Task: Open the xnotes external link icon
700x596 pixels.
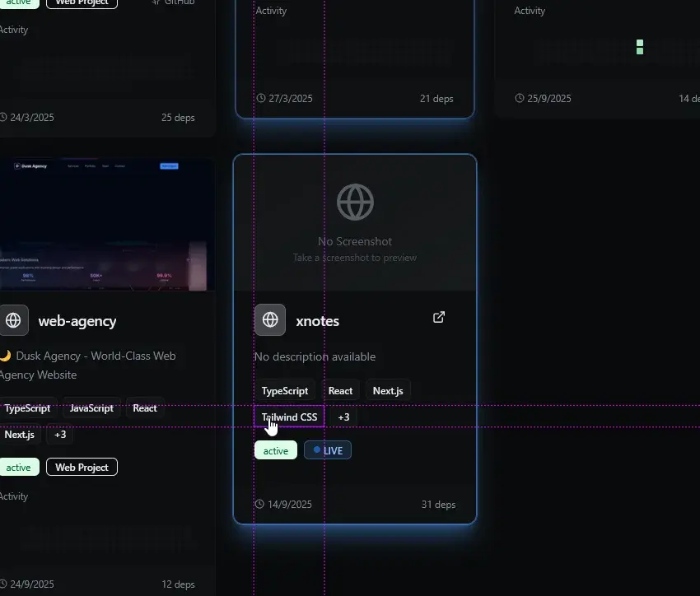Action: [x=439, y=317]
